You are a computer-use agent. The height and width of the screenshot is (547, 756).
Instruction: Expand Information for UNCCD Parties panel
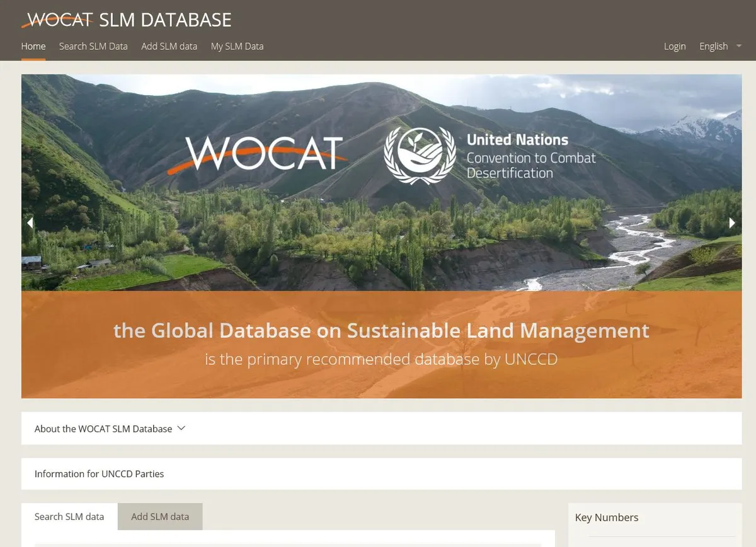(x=99, y=474)
